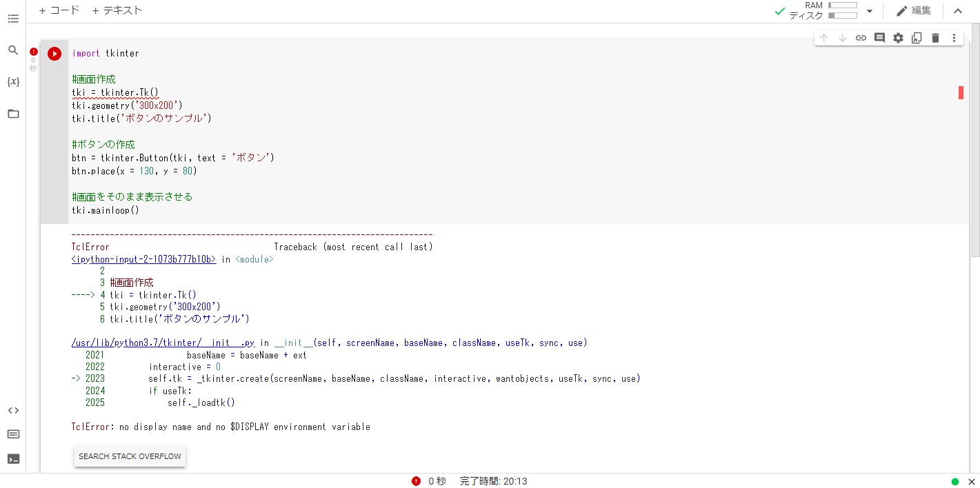980x488 pixels.
Task: Open the ipython-input-2-1073b777b10b traceback link
Action: pyautogui.click(x=144, y=260)
